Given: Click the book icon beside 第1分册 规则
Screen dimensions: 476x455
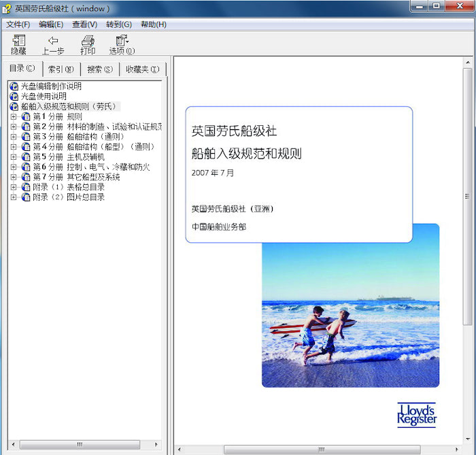Looking at the screenshot, I should click(26, 117).
